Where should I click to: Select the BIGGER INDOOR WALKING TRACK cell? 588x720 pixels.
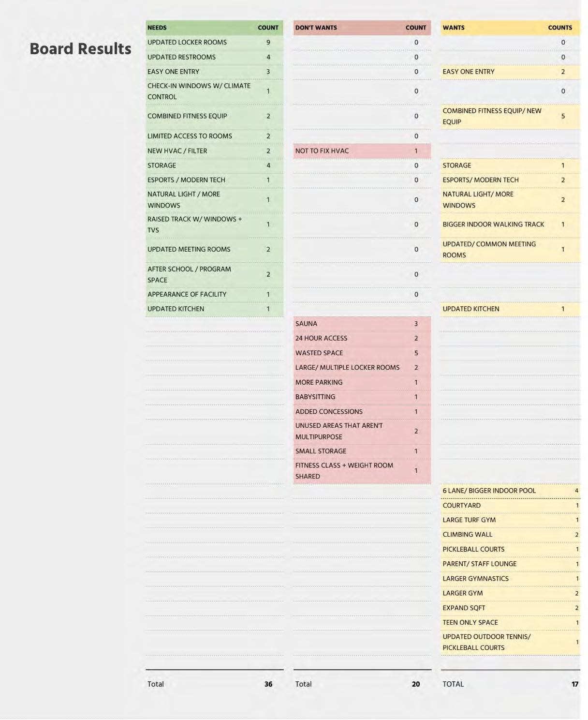[x=493, y=225]
